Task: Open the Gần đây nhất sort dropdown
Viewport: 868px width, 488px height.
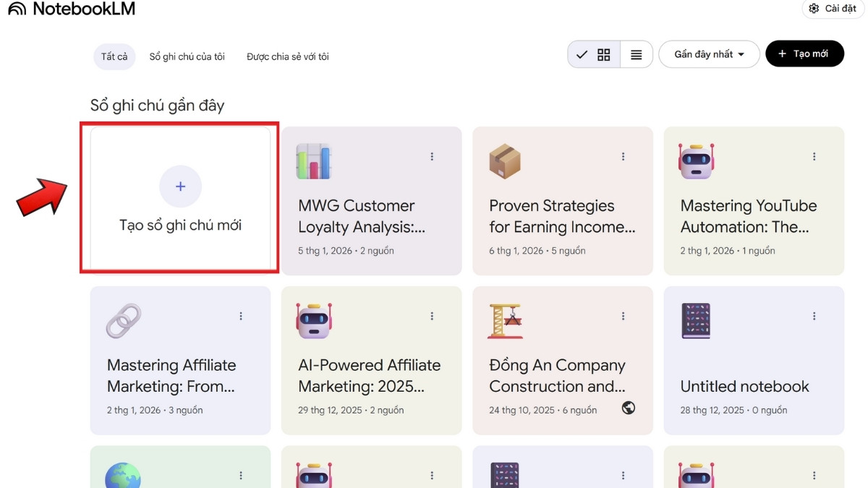Action: click(x=709, y=54)
